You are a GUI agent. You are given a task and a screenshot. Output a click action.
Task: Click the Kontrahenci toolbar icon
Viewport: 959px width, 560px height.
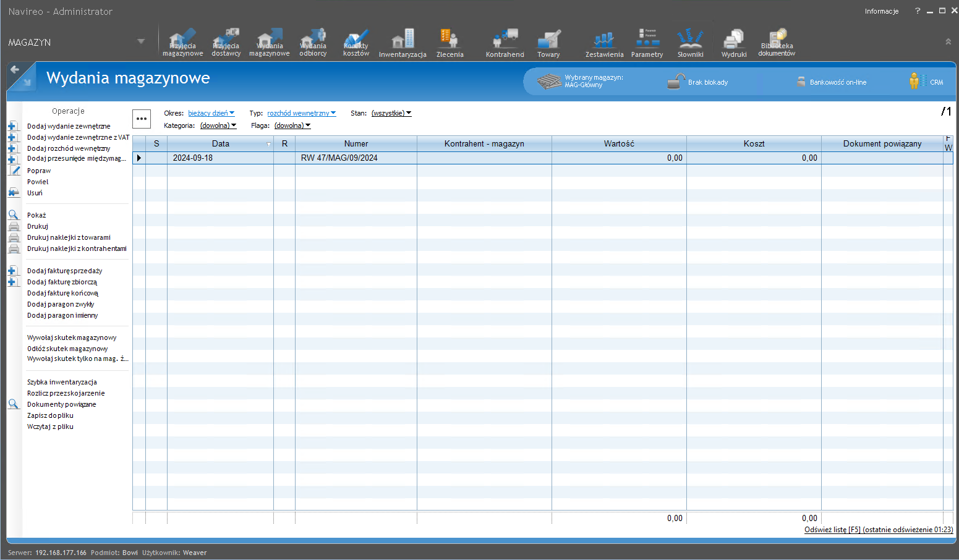pos(505,43)
